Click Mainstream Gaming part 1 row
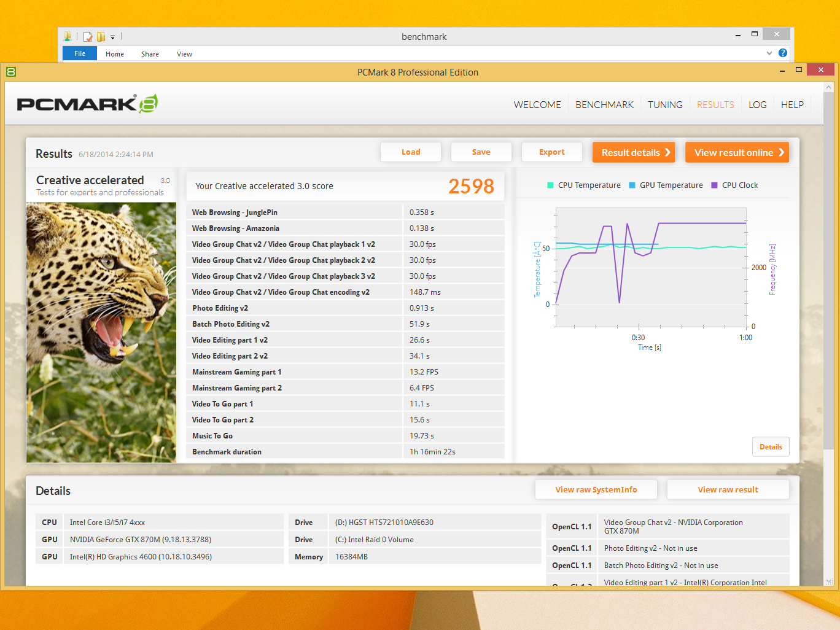The height and width of the screenshot is (630, 840). pos(345,371)
